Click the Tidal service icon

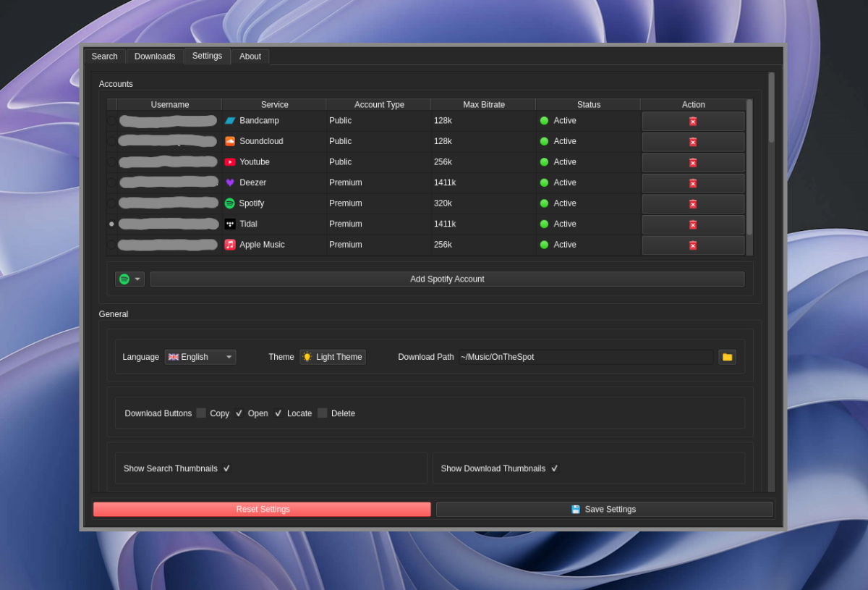(230, 224)
